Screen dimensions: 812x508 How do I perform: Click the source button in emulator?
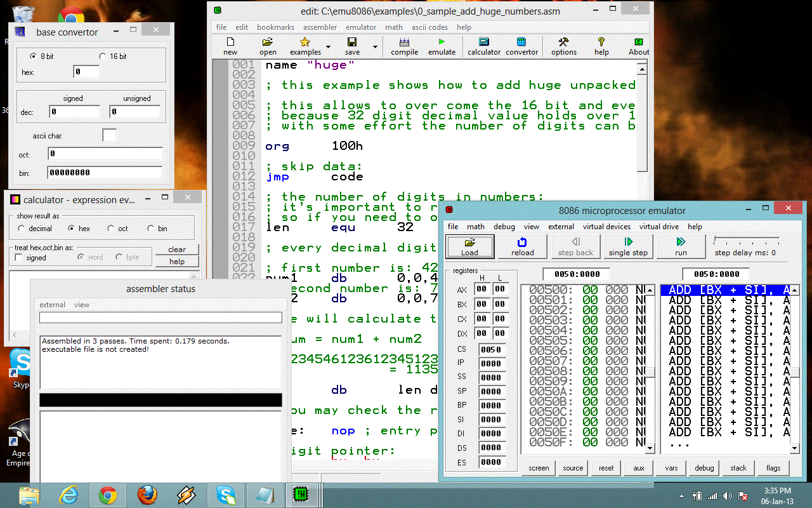(573, 468)
